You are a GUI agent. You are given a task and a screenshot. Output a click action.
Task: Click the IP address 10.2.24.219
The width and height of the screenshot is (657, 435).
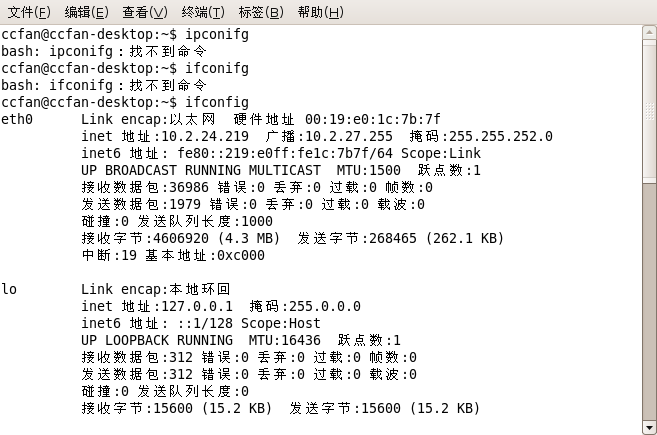click(x=205, y=136)
